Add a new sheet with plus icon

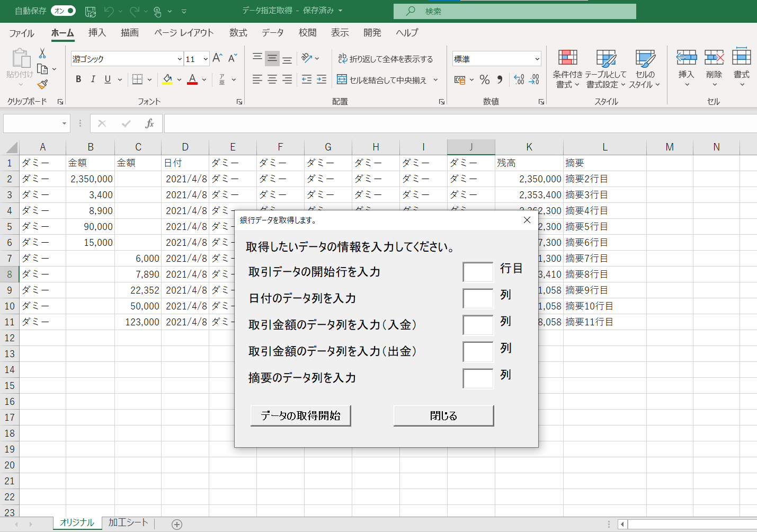(177, 524)
